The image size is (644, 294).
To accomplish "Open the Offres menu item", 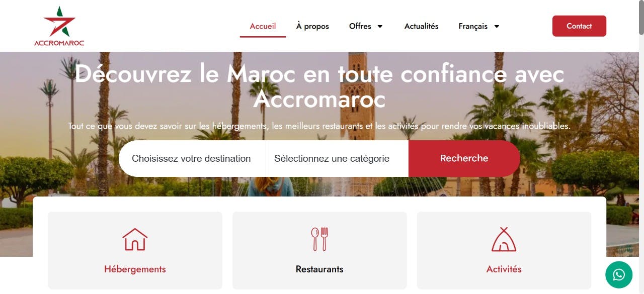I will [360, 26].
